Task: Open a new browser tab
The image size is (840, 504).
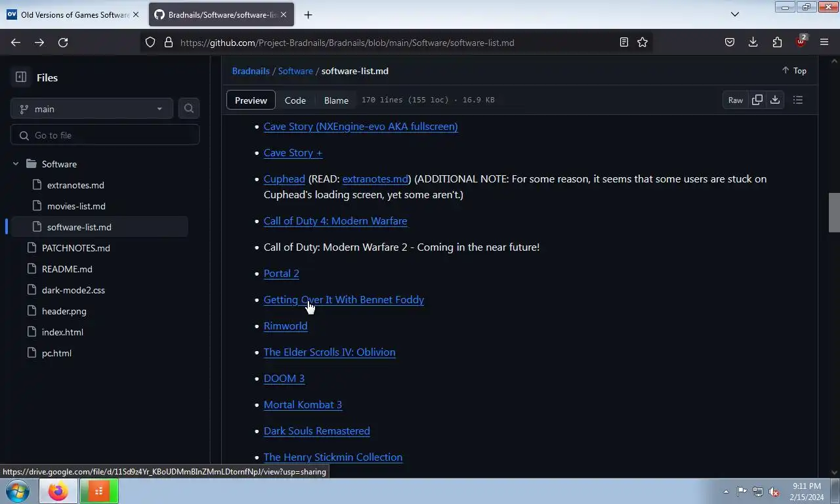Action: coord(308,14)
